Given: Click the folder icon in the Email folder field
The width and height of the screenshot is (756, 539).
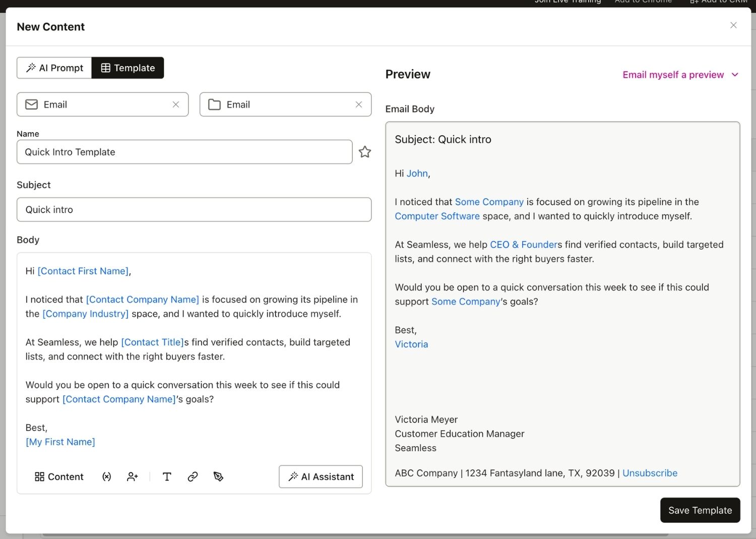Looking at the screenshot, I should (x=215, y=104).
